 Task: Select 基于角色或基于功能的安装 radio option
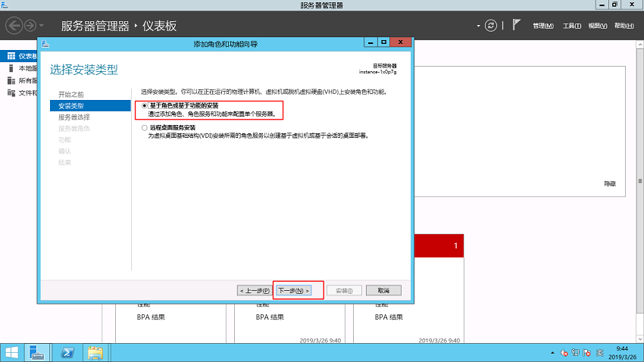pyautogui.click(x=145, y=106)
